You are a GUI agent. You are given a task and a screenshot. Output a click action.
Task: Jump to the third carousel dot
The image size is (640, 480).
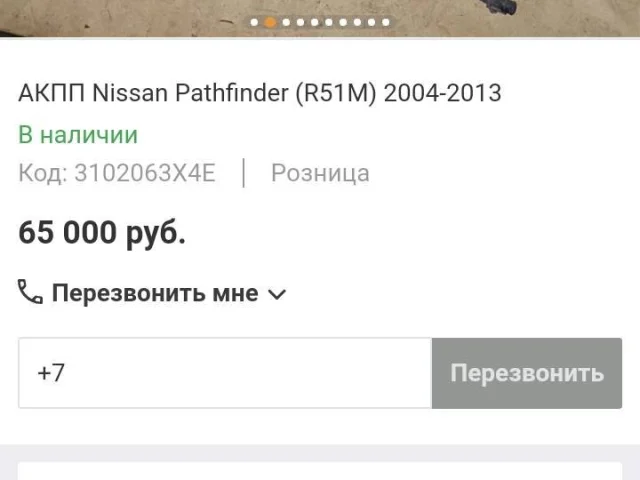[x=286, y=22]
